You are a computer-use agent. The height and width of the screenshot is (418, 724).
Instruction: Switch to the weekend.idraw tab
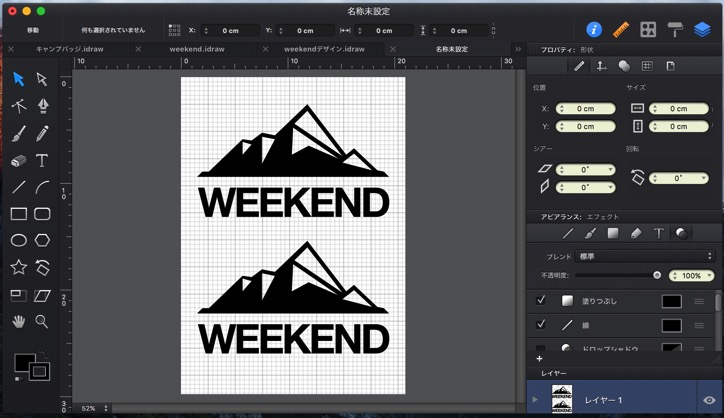click(198, 48)
